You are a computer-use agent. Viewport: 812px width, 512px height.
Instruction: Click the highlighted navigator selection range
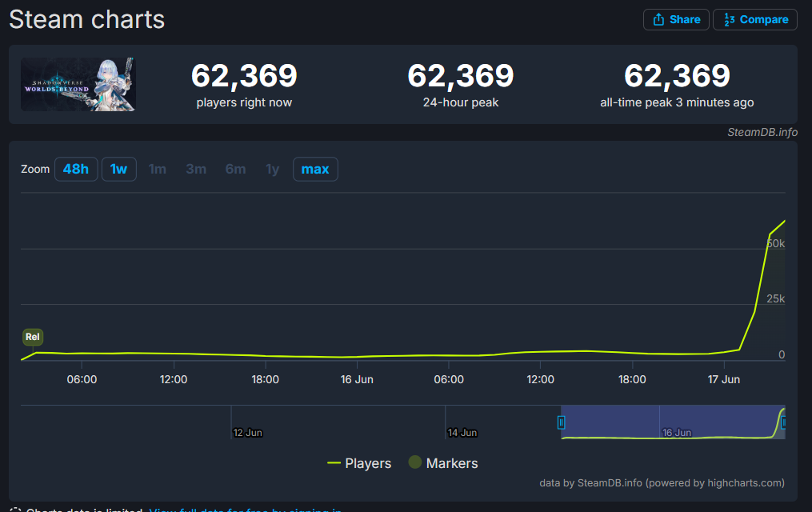click(673, 422)
